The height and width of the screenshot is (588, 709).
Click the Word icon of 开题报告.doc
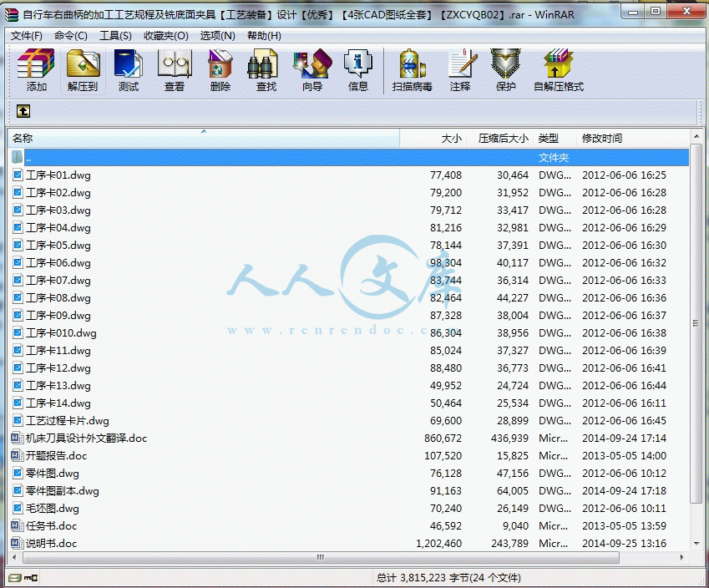pos(18,455)
